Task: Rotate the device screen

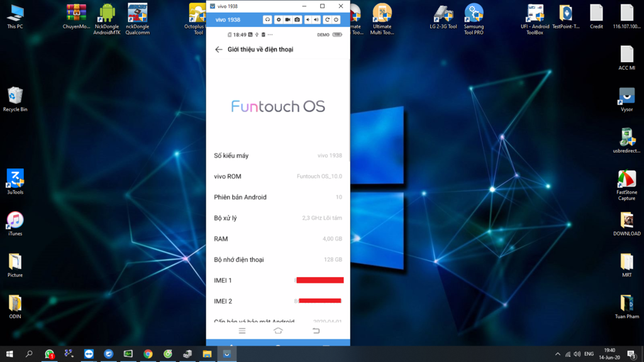Action: click(x=327, y=19)
